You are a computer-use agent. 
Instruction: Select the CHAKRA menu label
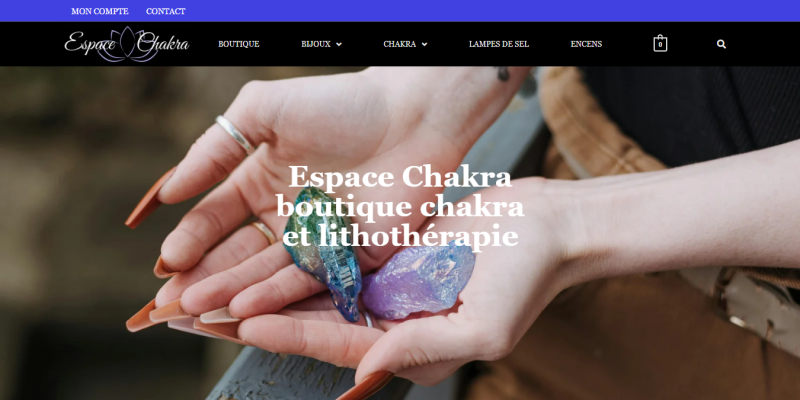tap(399, 44)
